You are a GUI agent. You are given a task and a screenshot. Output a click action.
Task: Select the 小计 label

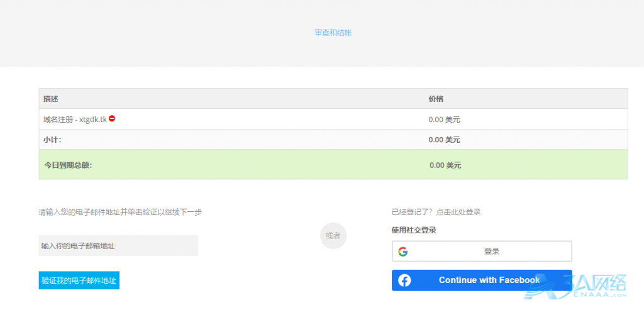(x=52, y=140)
